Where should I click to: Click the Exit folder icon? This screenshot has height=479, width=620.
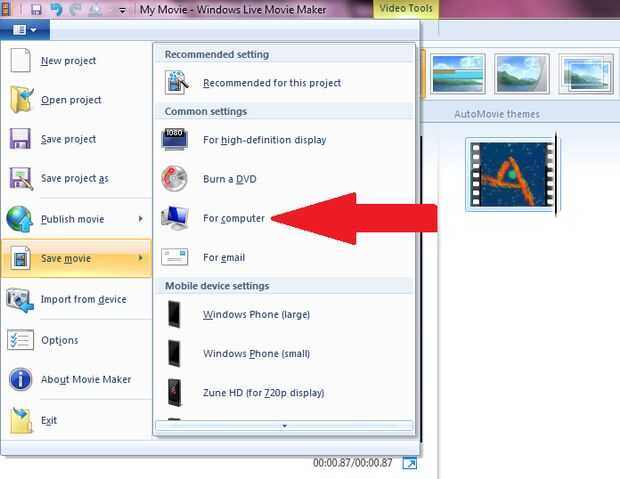[x=21, y=420]
